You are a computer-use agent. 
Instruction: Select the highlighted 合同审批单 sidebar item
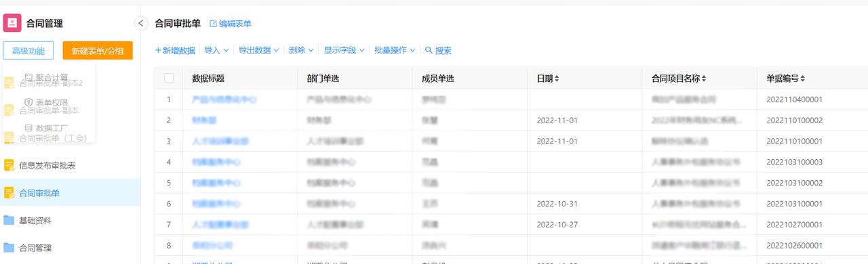pos(71,193)
